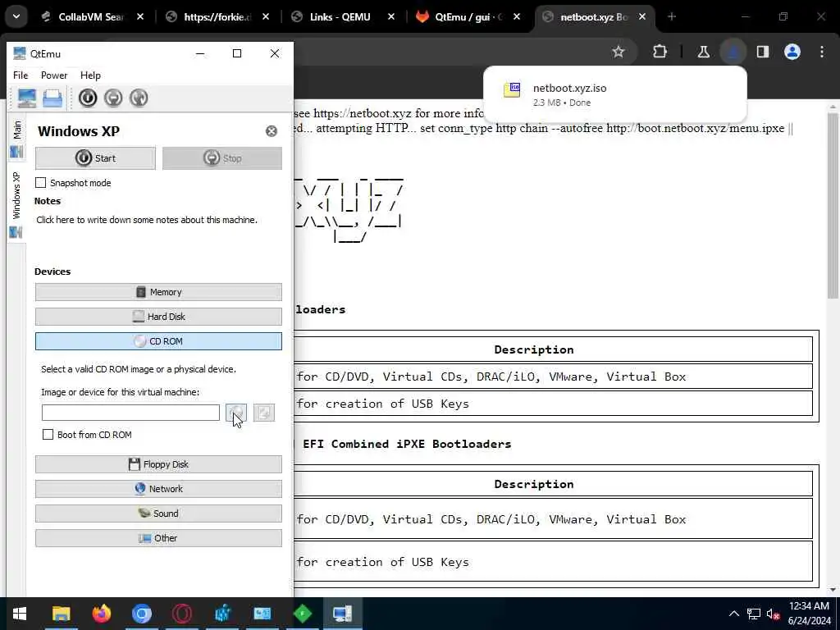Close the netboot.xyz browser tab
Viewport: 840px width, 630px height.
tap(642, 17)
